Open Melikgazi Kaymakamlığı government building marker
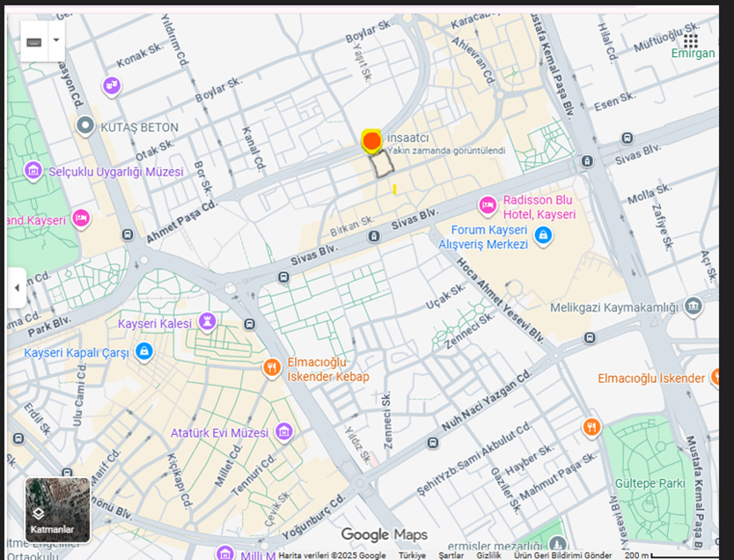Viewport: 734px width, 560px height. point(694,306)
